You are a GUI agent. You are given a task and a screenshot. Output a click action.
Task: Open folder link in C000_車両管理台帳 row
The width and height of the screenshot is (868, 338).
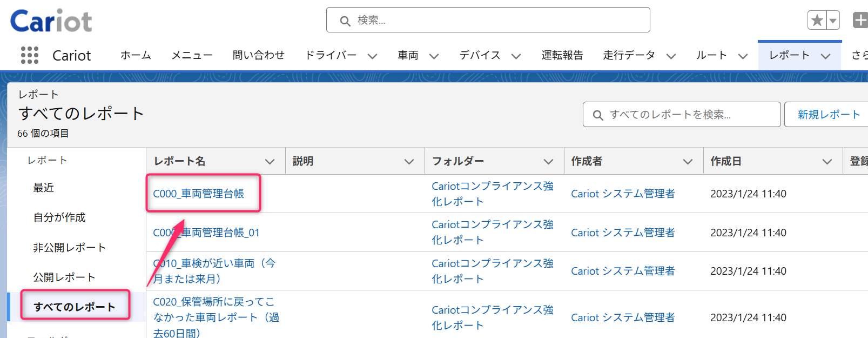493,194
